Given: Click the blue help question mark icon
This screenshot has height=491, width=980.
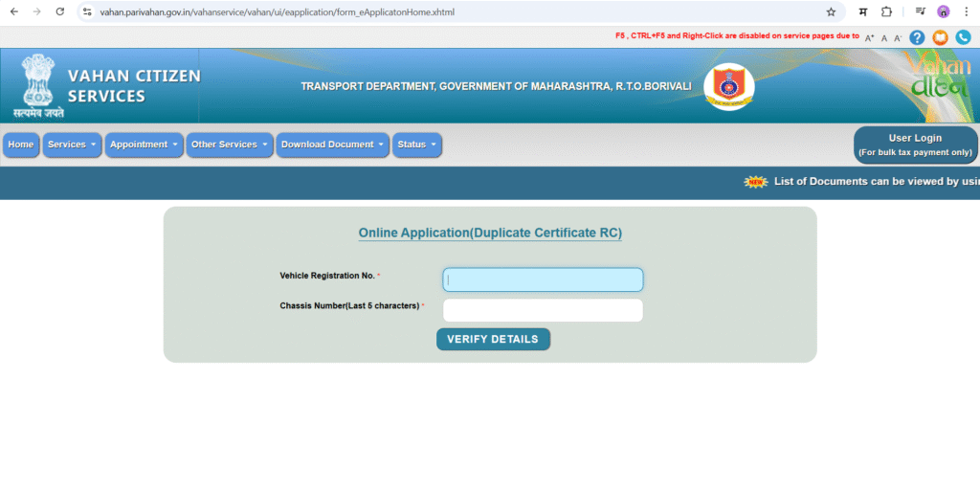Looking at the screenshot, I should coord(917,37).
